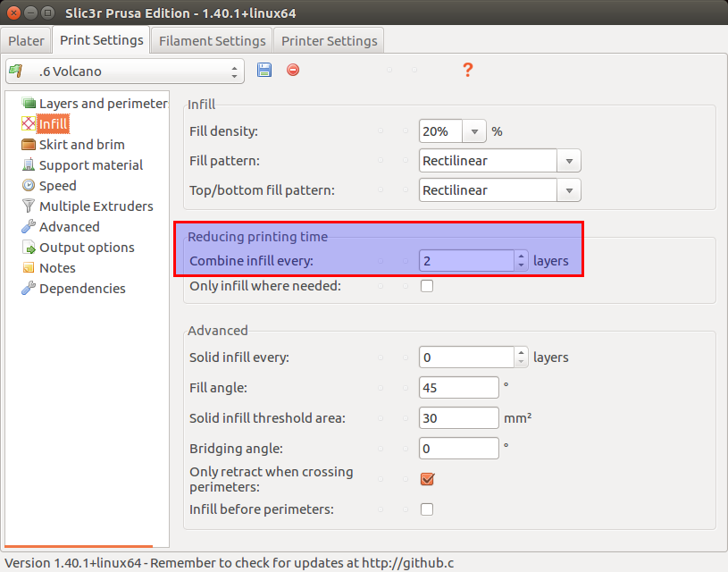
Task: Click the Infill crosshatch icon in sidebar
Action: click(x=29, y=123)
